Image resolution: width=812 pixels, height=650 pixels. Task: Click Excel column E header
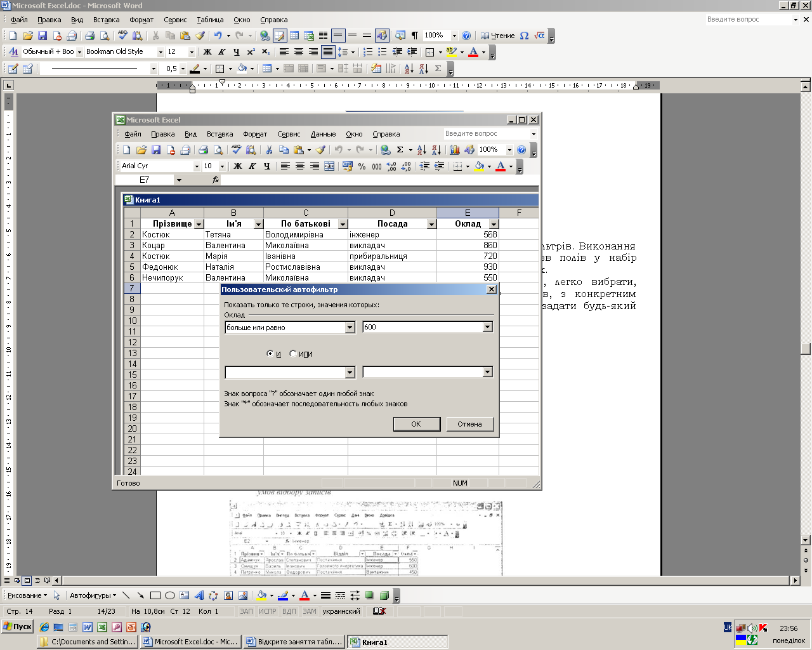[x=468, y=213]
